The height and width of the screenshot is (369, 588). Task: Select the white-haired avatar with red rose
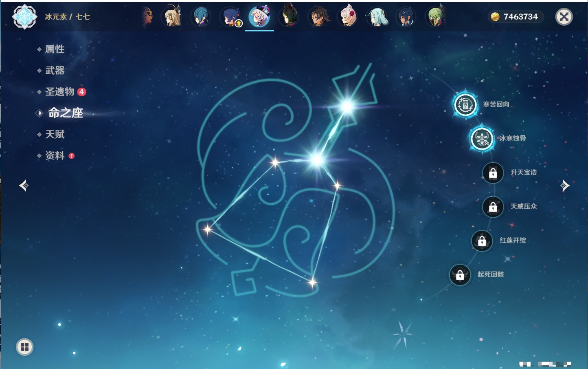coord(348,17)
